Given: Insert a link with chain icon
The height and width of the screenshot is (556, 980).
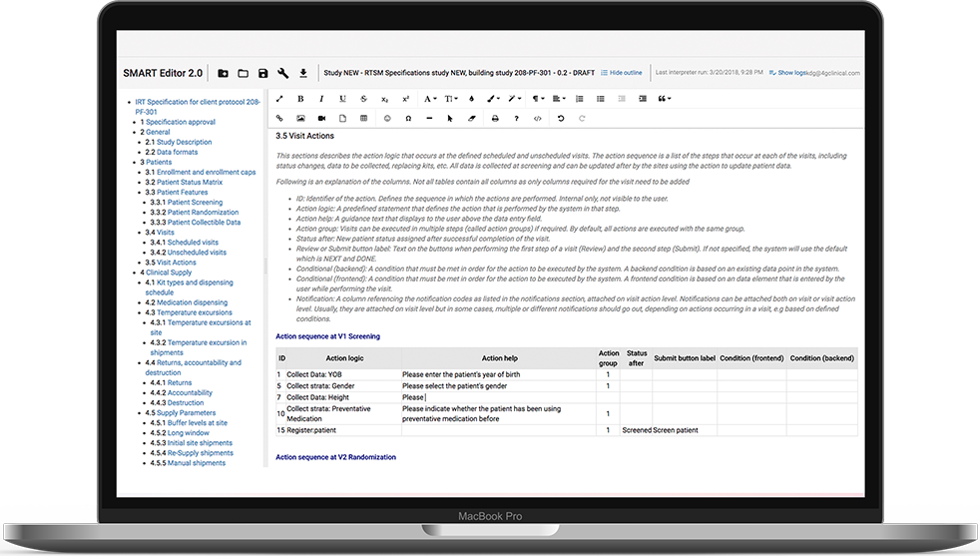Looking at the screenshot, I should (x=279, y=119).
